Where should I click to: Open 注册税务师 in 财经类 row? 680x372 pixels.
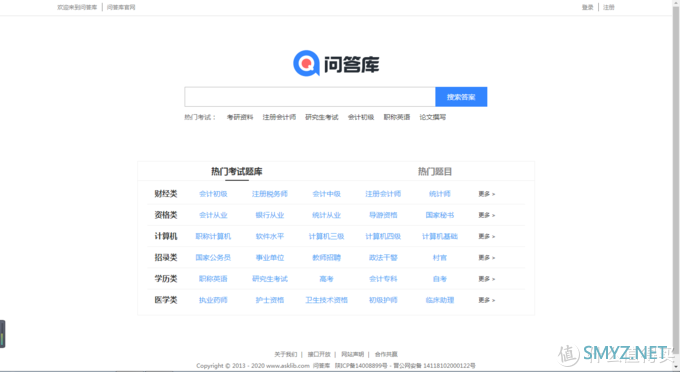(x=270, y=194)
